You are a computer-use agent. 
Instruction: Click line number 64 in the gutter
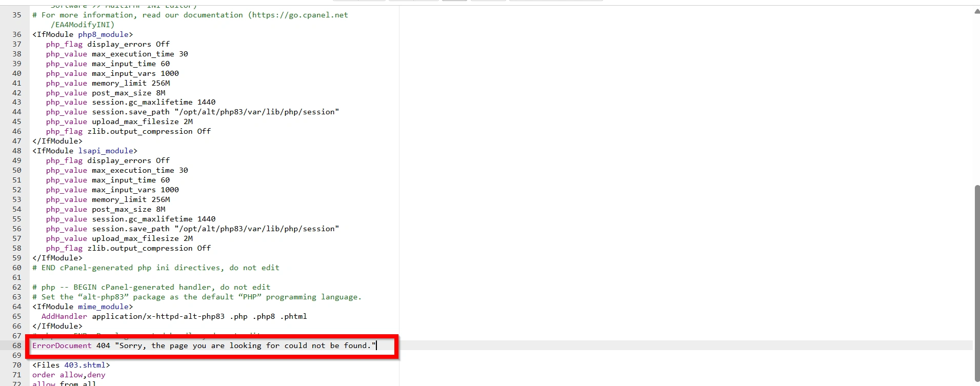tap(17, 307)
